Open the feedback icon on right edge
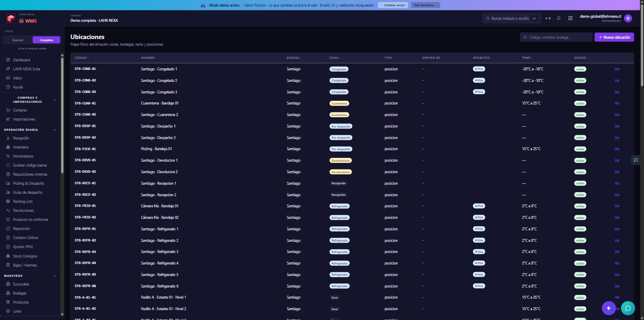This screenshot has width=644, height=320. [x=635, y=160]
